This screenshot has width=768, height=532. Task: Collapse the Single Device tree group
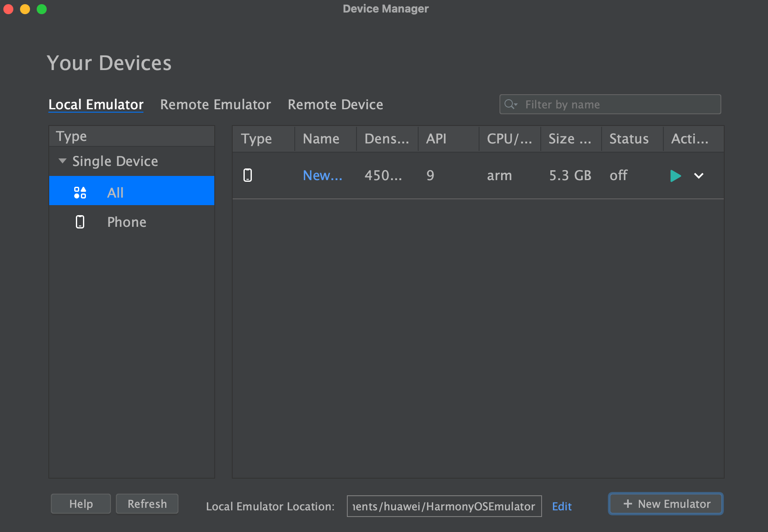point(63,161)
